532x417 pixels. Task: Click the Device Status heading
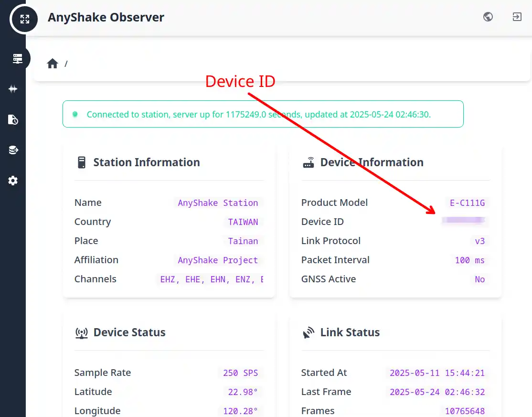coord(129,332)
